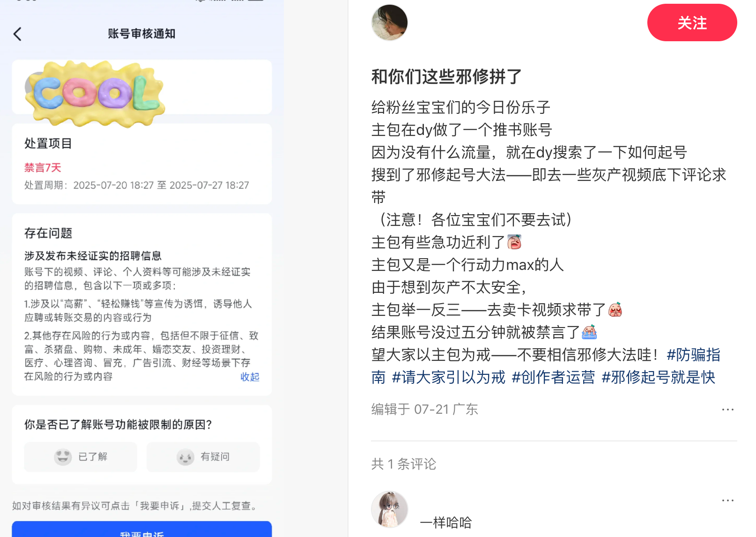Tap the COOL sticker over the account card
756x537 pixels.
pyautogui.click(x=95, y=94)
